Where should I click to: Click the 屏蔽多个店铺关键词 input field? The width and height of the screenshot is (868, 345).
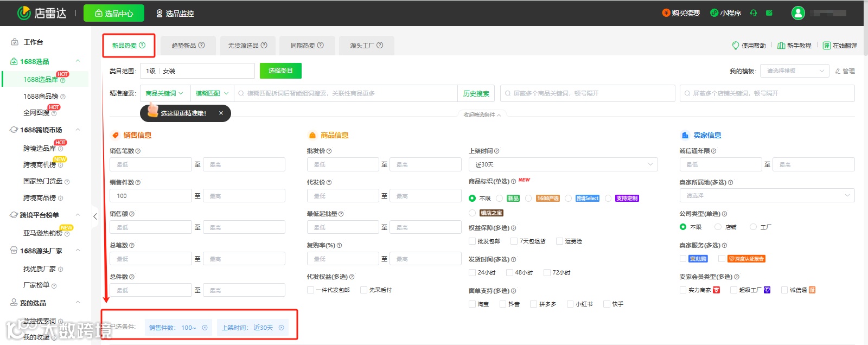click(x=767, y=93)
